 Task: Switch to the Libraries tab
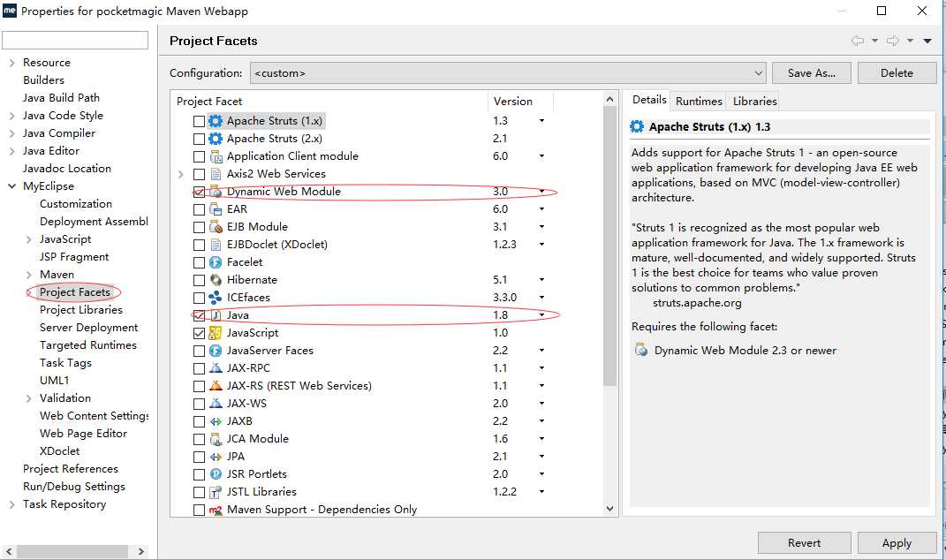pos(754,101)
